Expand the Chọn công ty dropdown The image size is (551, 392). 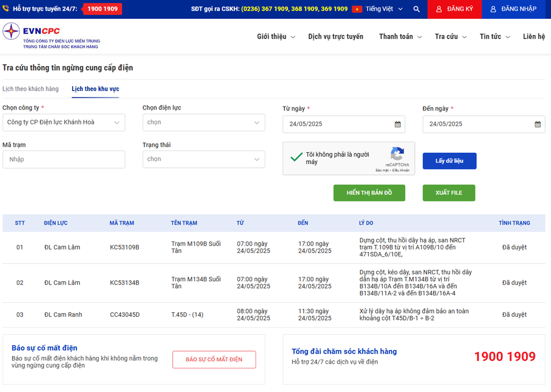click(63, 123)
